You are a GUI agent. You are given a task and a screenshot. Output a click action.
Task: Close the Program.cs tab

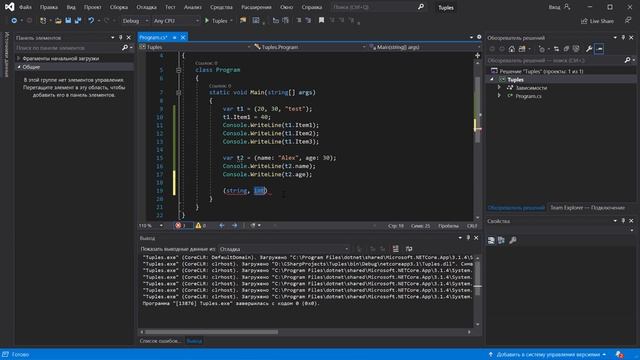pos(183,37)
